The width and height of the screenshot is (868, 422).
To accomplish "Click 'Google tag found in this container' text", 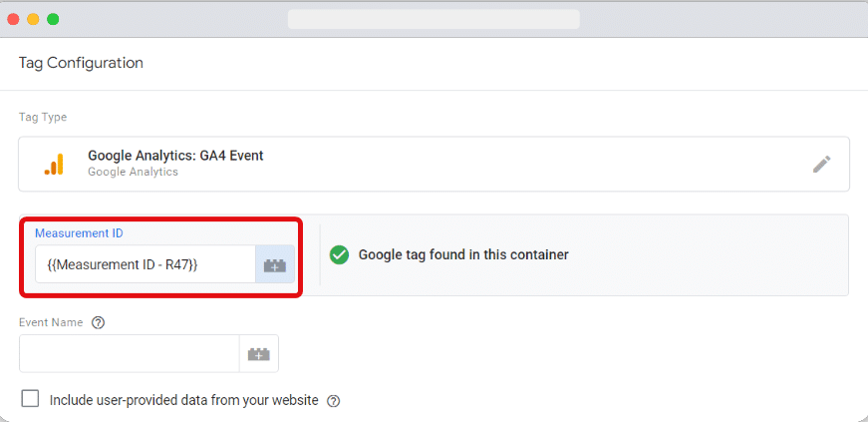I will click(x=463, y=255).
